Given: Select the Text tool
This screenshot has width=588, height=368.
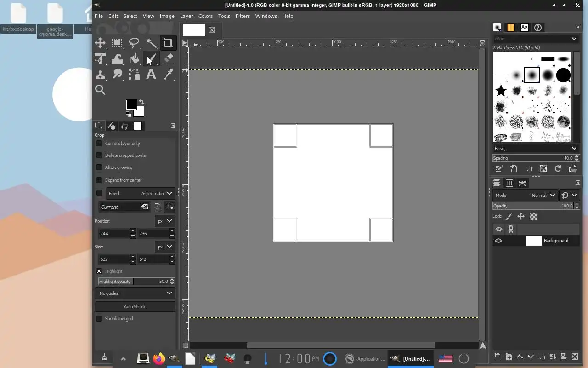Looking at the screenshot, I should point(151,74).
